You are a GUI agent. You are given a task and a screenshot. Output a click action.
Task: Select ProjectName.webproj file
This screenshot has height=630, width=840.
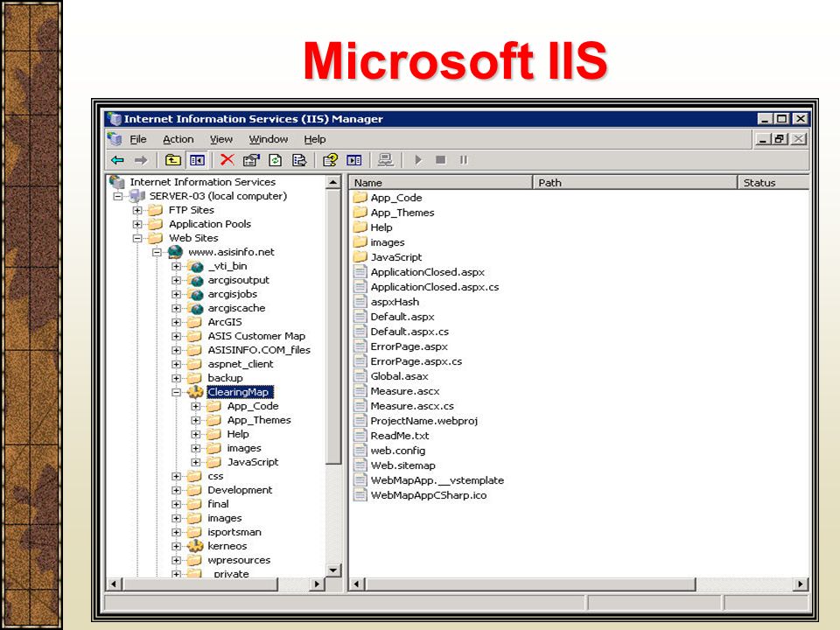pos(423,421)
